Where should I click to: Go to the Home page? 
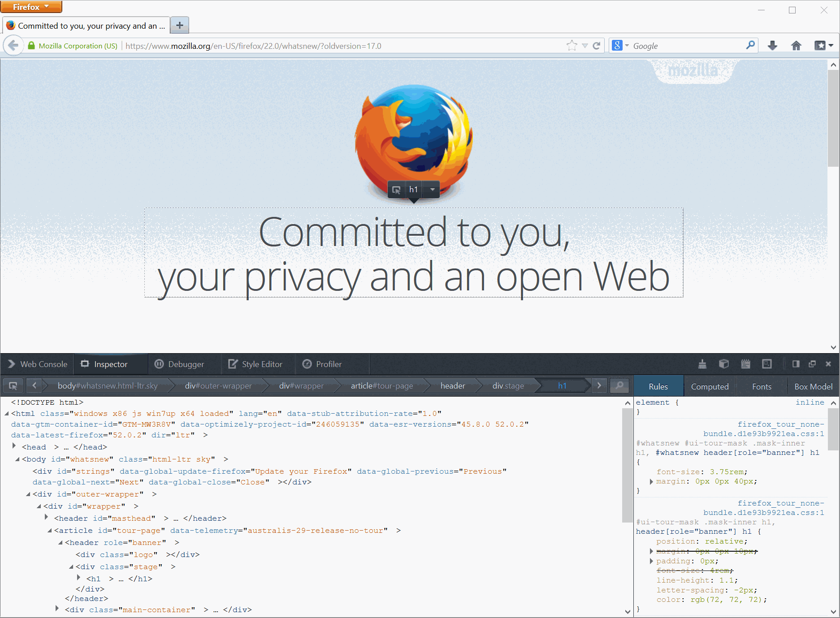point(796,46)
